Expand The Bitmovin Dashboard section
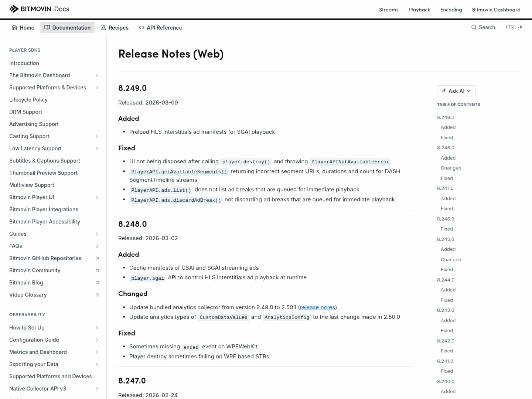Viewport: 532px width, 399px height. click(x=97, y=75)
